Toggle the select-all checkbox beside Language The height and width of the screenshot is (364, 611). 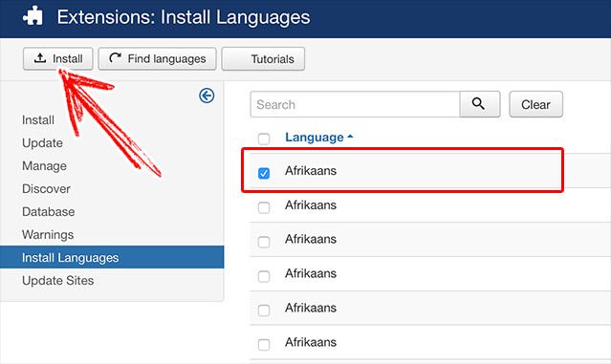pyautogui.click(x=264, y=139)
